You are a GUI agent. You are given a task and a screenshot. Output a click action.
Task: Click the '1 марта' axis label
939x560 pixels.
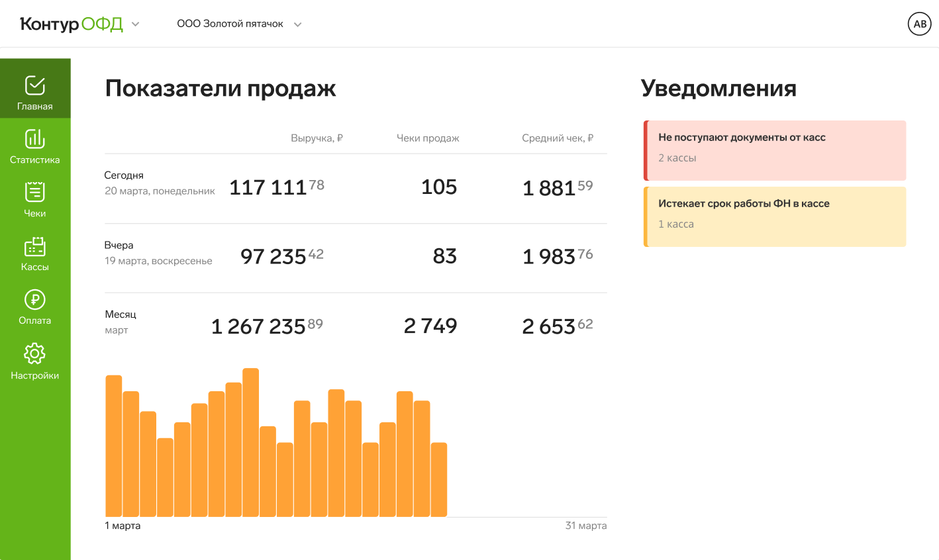(123, 526)
